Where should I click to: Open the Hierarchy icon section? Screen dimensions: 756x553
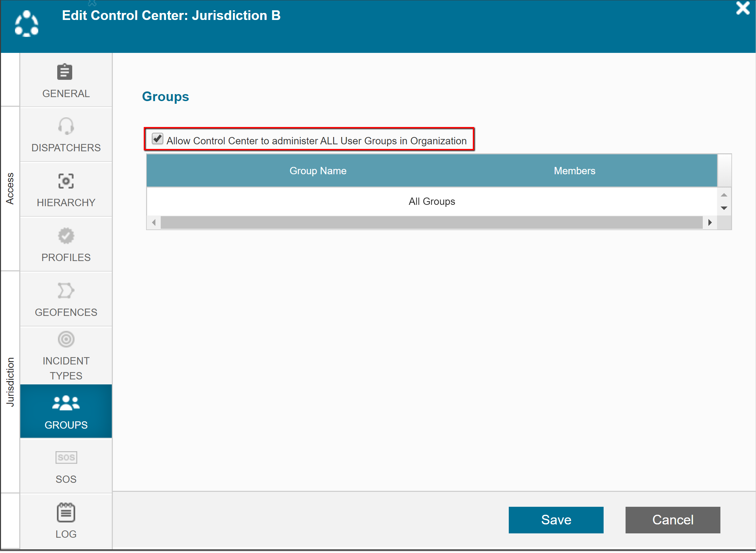pos(66,181)
